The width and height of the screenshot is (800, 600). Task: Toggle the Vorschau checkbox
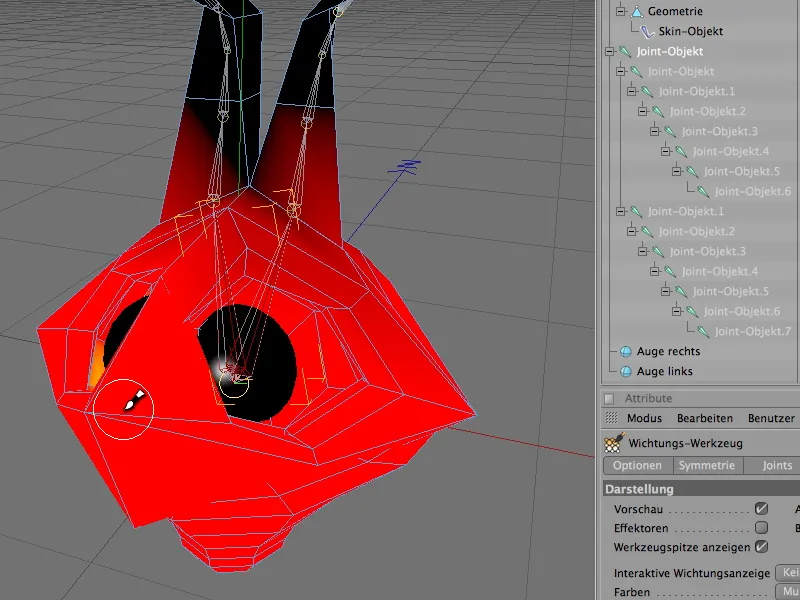pos(761,509)
